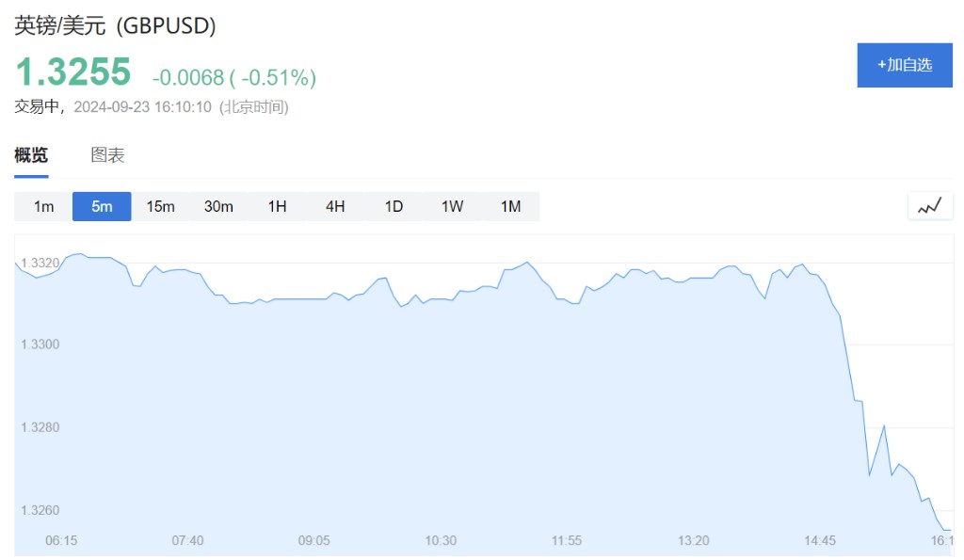The image size is (964, 560).
Task: Switch to the 概览 tab
Action: click(31, 155)
